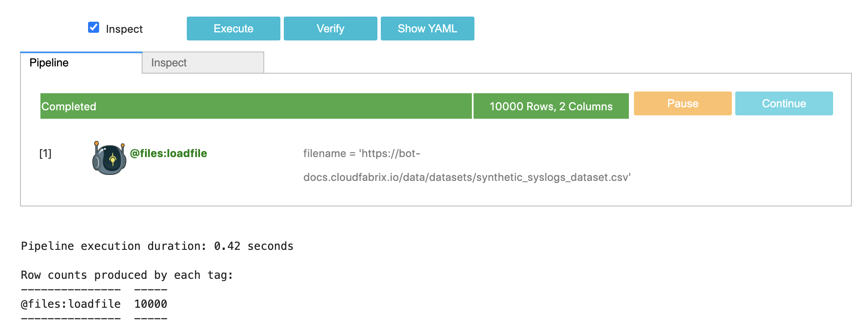Screen dimensions: 868x332
Task: Open the green @files:loadfile bot link
Action: tap(168, 153)
